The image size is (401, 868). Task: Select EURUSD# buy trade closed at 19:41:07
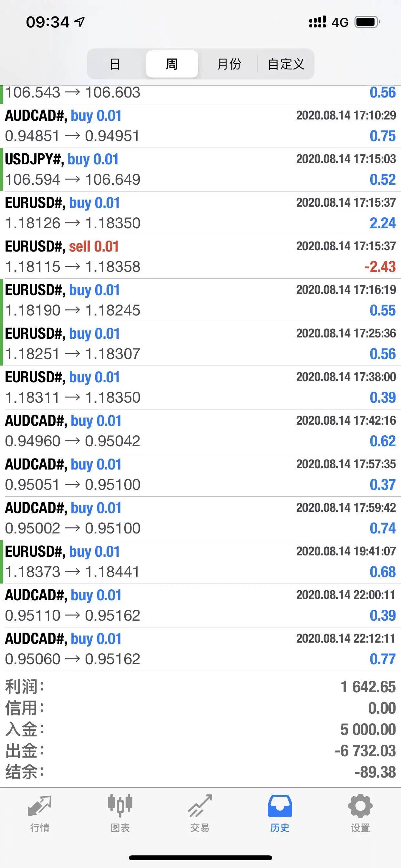click(x=200, y=562)
